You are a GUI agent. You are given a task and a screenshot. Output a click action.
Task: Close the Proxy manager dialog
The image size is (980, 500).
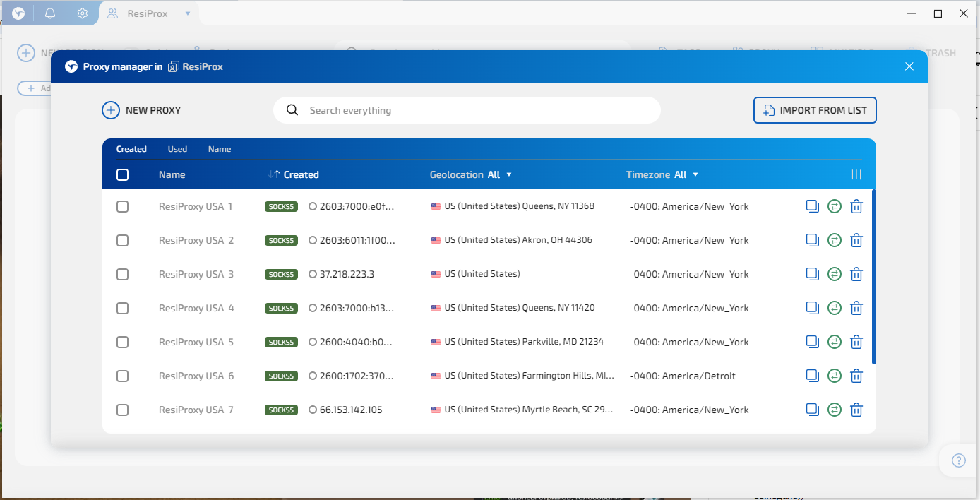[x=909, y=66]
